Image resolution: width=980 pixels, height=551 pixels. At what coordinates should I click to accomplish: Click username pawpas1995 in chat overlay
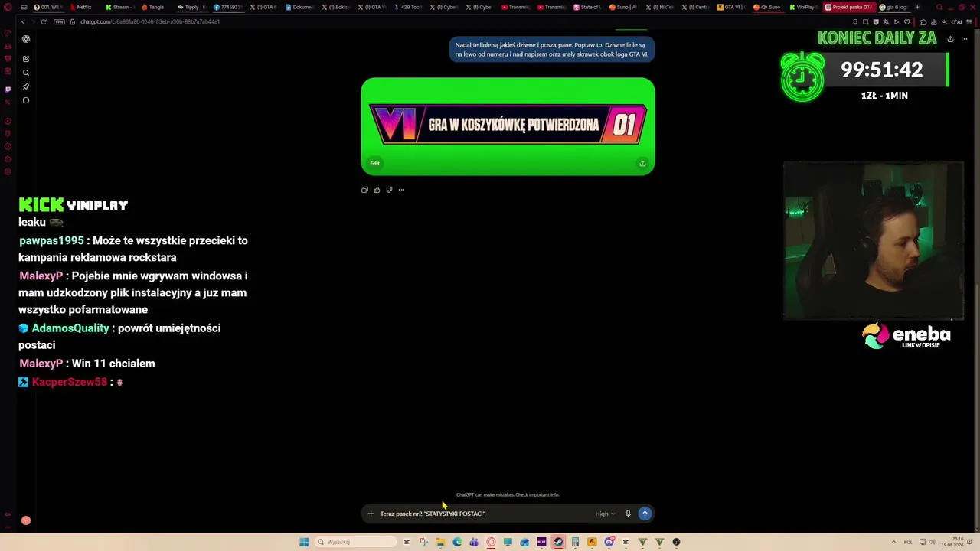(x=51, y=240)
